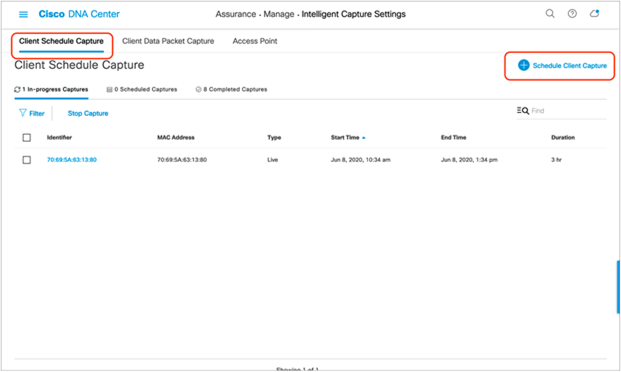The width and height of the screenshot is (621, 372).
Task: Select the 1 In-progress Captures tab
Action: tap(51, 90)
